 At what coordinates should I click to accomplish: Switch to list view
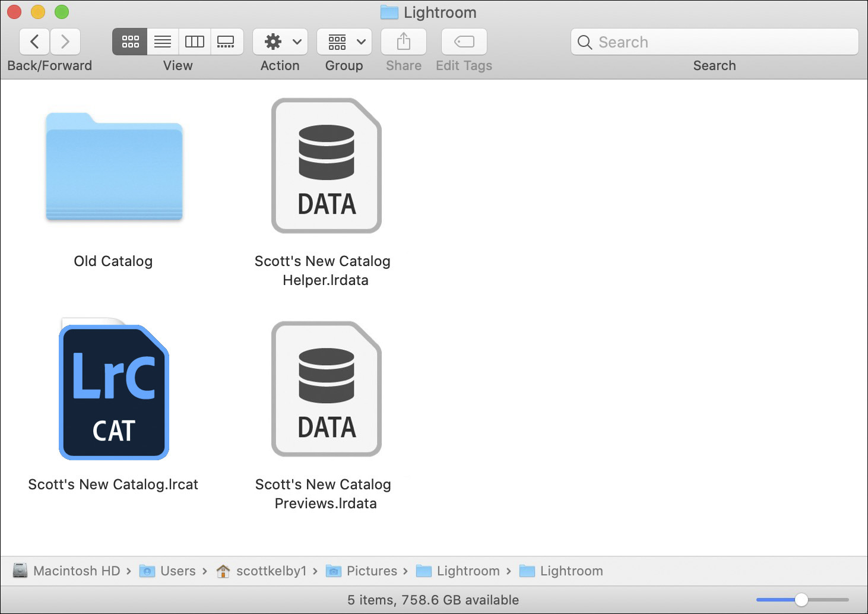coord(162,42)
